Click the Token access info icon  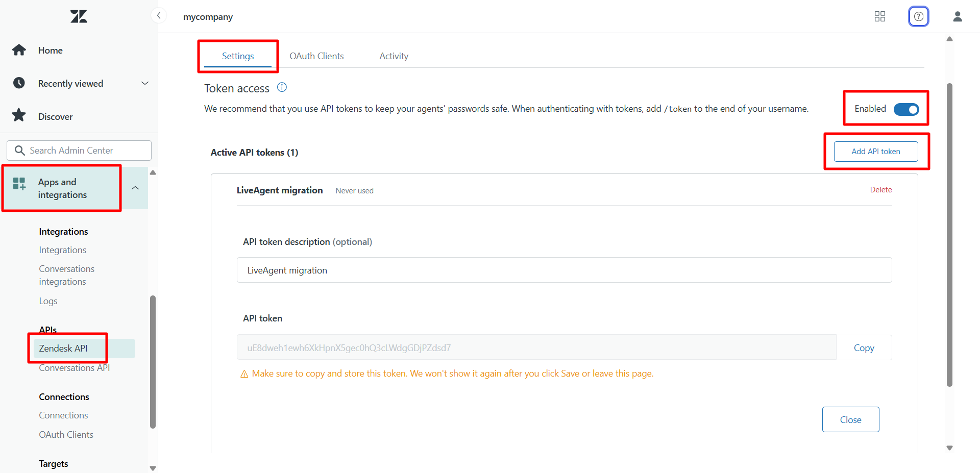(x=282, y=87)
